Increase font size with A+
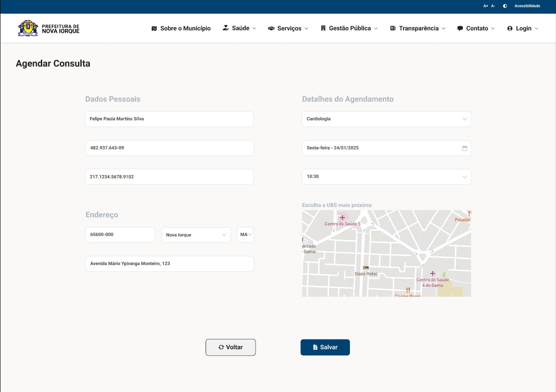 [486, 6]
